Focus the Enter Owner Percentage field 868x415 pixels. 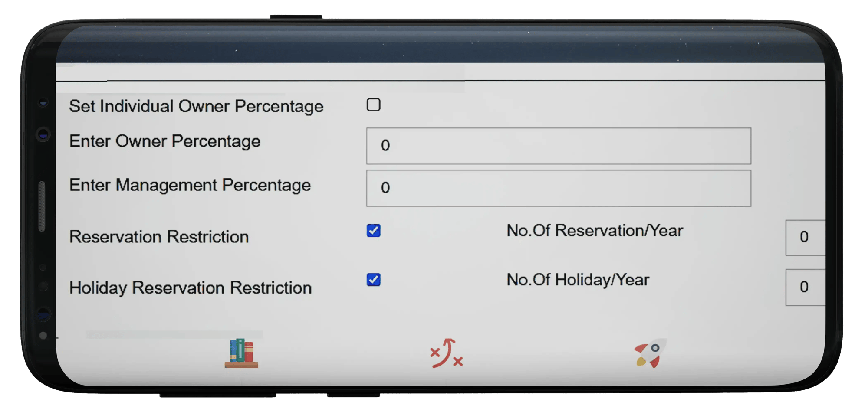558,146
